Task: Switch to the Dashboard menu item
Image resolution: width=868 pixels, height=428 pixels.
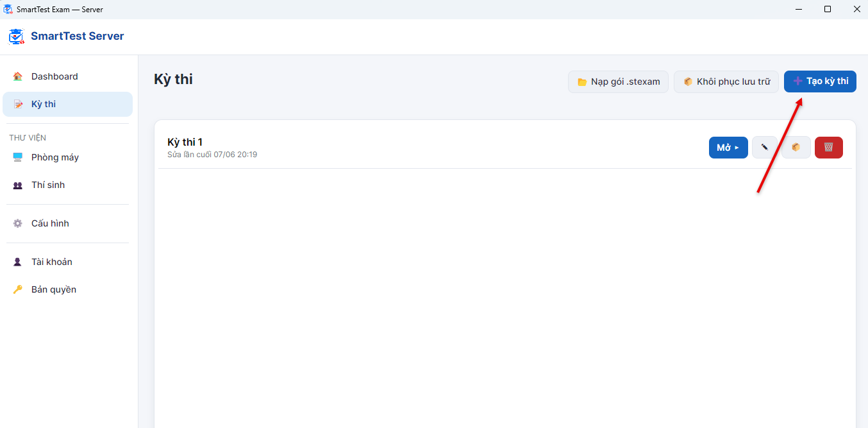Action: (67, 76)
